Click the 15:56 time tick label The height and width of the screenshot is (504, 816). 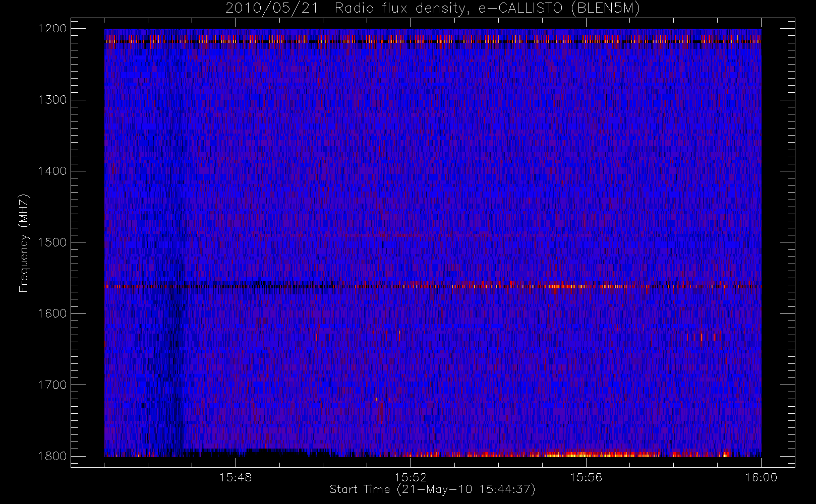pyautogui.click(x=586, y=477)
